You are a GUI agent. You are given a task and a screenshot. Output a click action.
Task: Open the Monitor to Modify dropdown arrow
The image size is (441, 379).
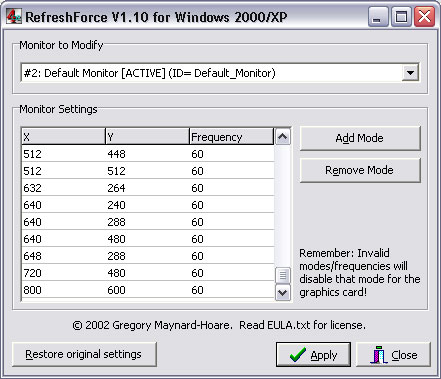click(x=410, y=73)
